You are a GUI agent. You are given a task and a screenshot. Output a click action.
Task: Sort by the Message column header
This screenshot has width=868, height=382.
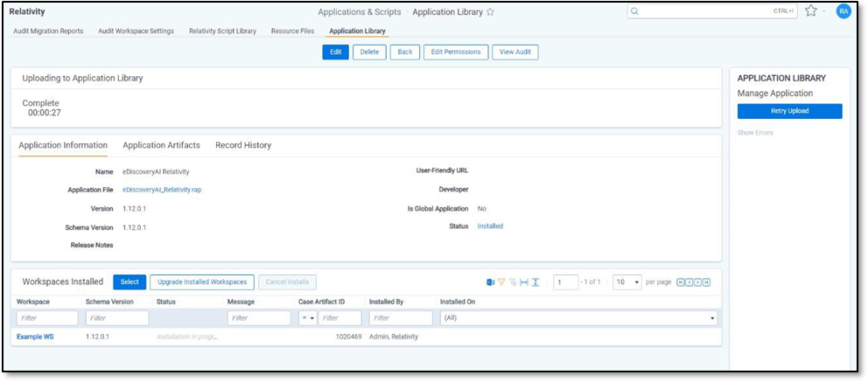[x=241, y=302]
